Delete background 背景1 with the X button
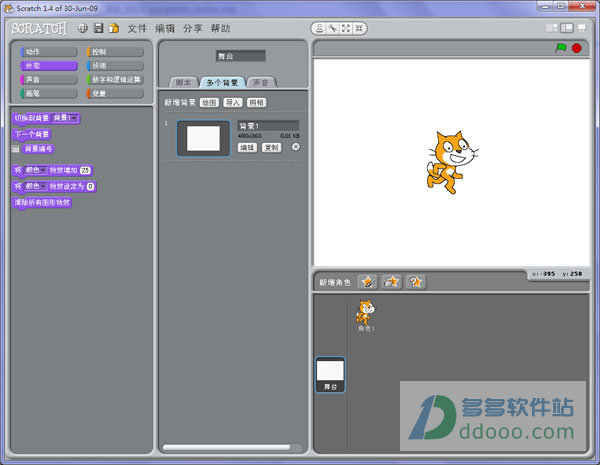This screenshot has width=600, height=465. pos(295,147)
